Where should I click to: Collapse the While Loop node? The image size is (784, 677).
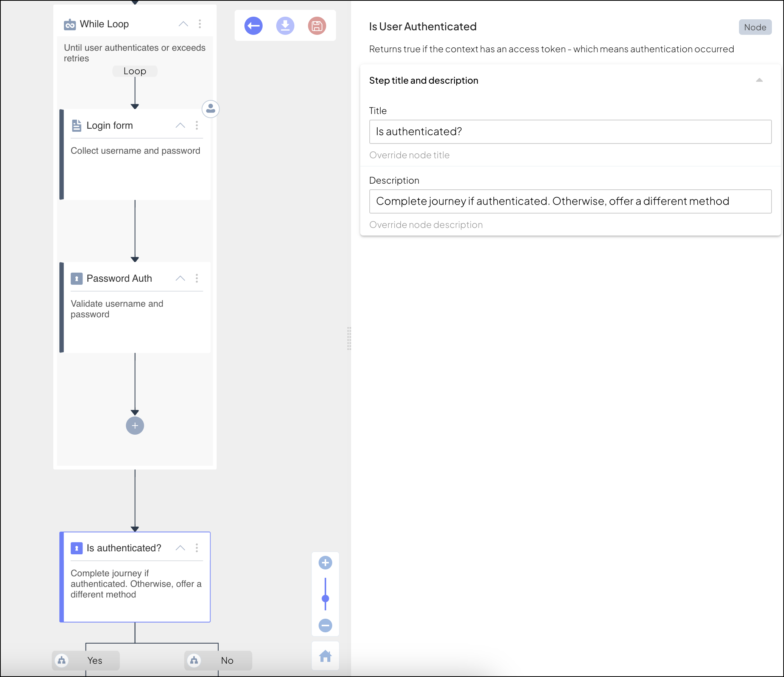[x=183, y=24]
